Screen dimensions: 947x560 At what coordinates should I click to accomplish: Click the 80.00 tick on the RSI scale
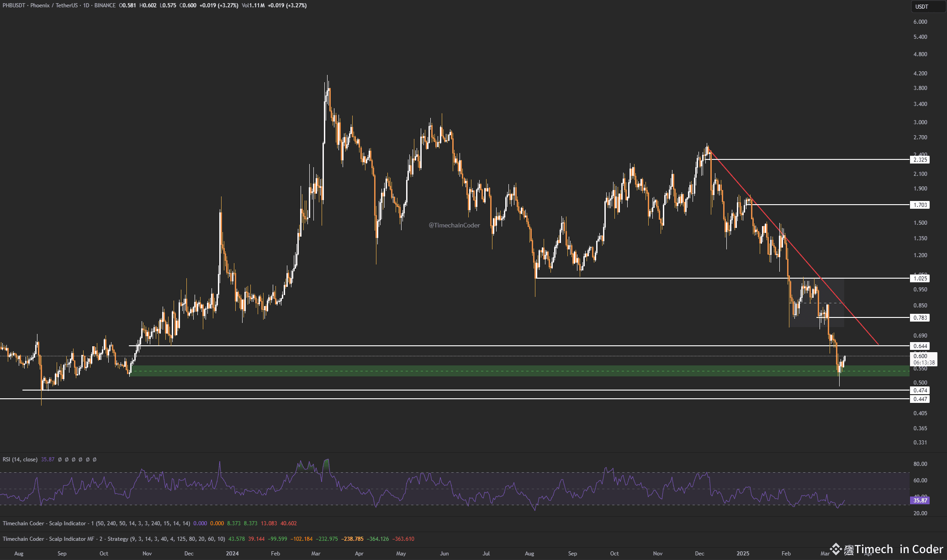tap(920, 464)
